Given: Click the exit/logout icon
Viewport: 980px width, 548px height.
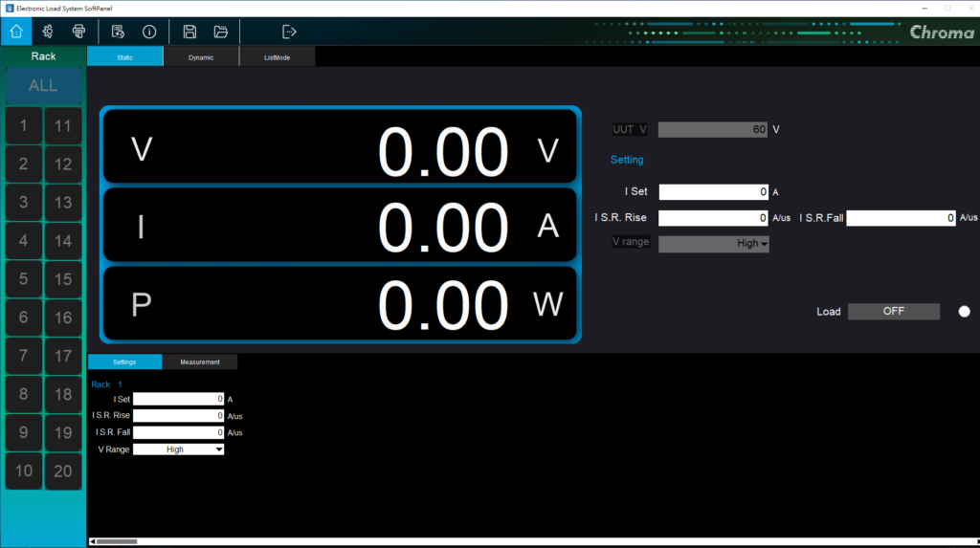Looking at the screenshot, I should (289, 32).
